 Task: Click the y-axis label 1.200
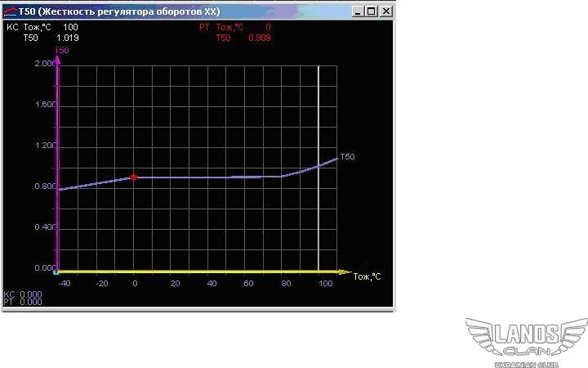pyautogui.click(x=45, y=146)
